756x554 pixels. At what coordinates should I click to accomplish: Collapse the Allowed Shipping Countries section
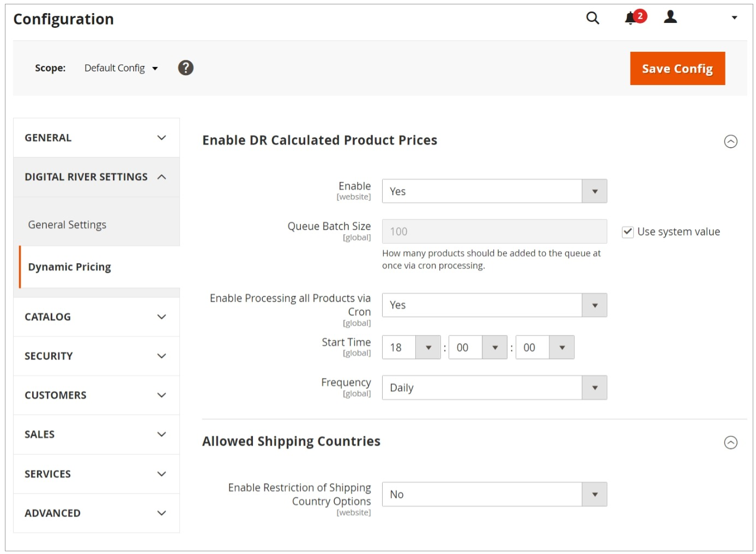730,442
